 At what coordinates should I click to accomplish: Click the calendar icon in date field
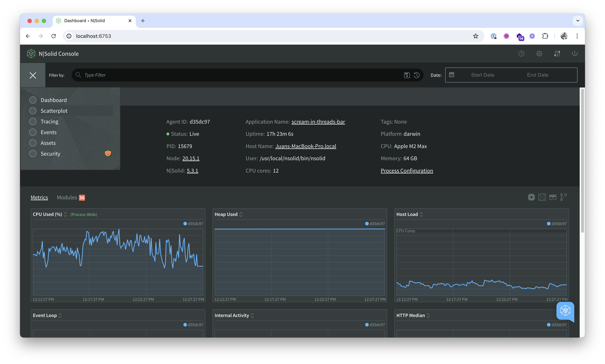pyautogui.click(x=451, y=74)
